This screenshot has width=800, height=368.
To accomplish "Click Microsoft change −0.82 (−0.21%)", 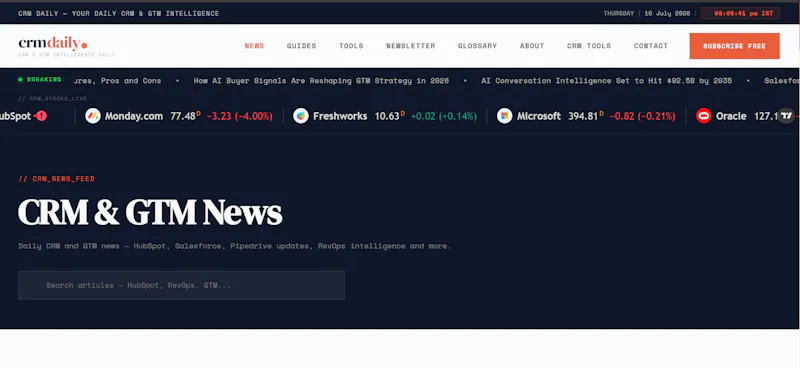I will click(642, 116).
